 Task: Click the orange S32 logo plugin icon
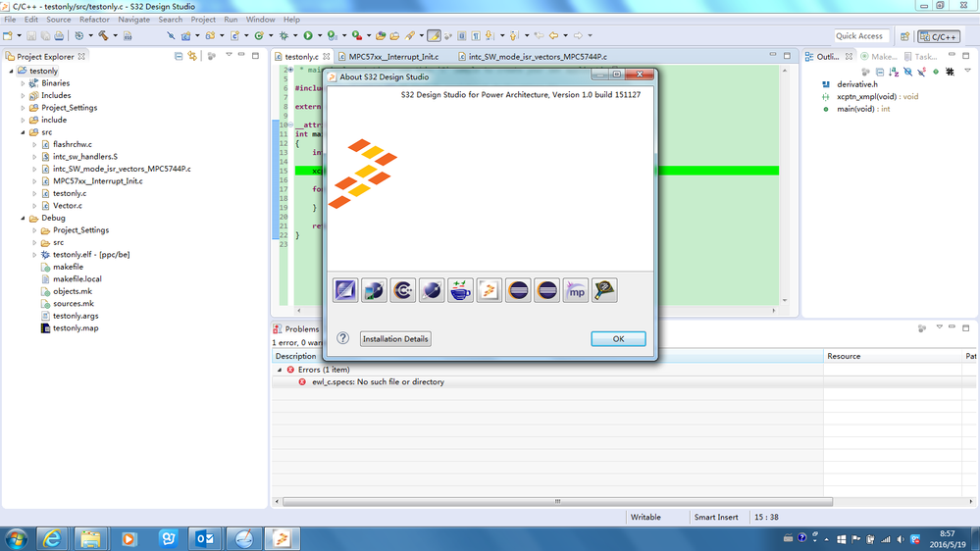pyautogui.click(x=490, y=290)
